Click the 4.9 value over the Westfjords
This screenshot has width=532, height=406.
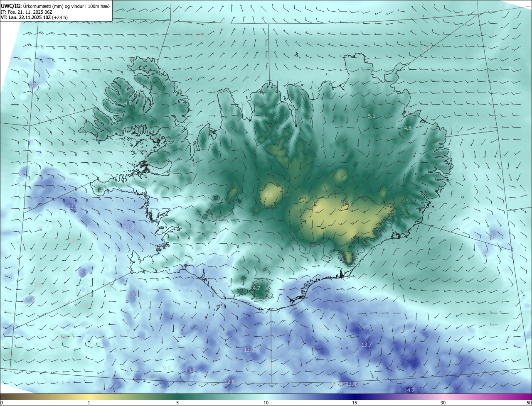coord(128,103)
